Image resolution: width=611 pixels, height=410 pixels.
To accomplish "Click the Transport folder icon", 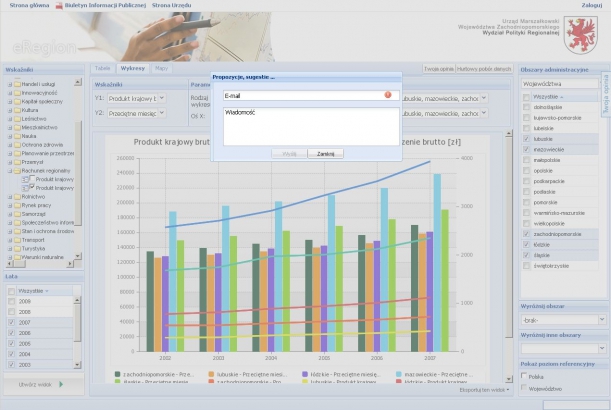I will (x=17, y=240).
